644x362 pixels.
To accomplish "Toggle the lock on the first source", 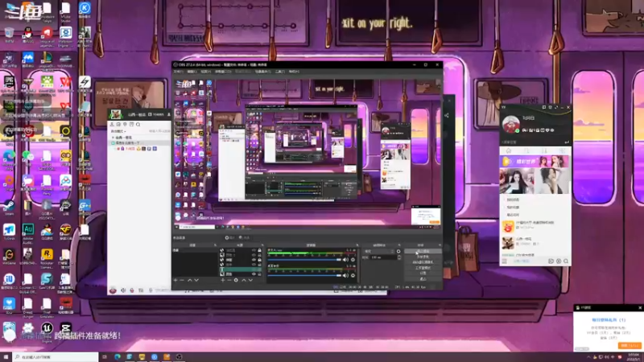I will [259, 250].
